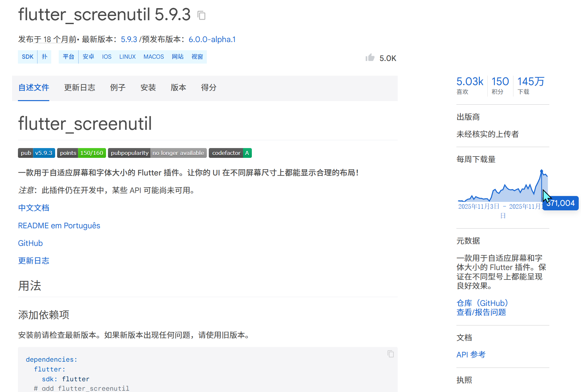
Task: Click the LINUX platform tag
Action: (127, 57)
